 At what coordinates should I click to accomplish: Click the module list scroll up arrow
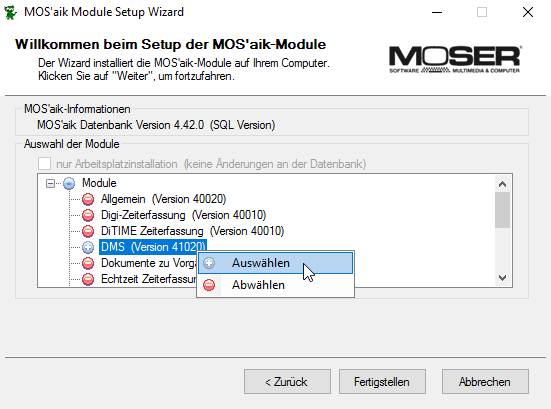tap(503, 184)
